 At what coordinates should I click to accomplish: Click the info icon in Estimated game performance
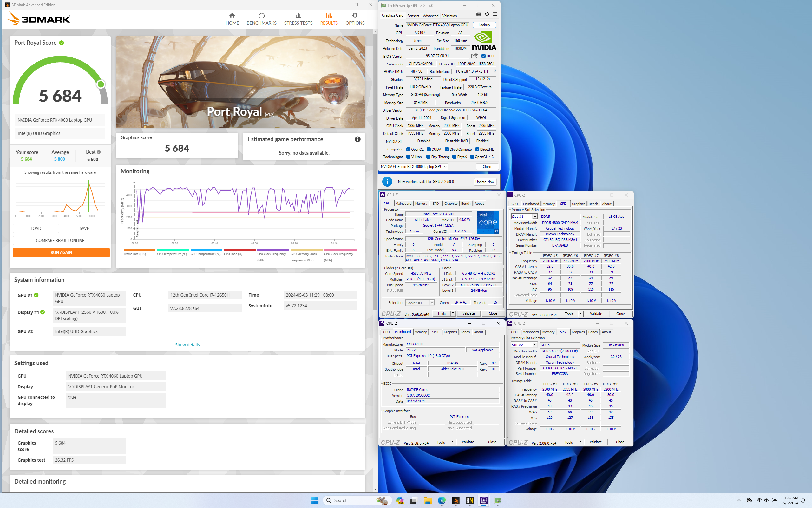tap(358, 139)
